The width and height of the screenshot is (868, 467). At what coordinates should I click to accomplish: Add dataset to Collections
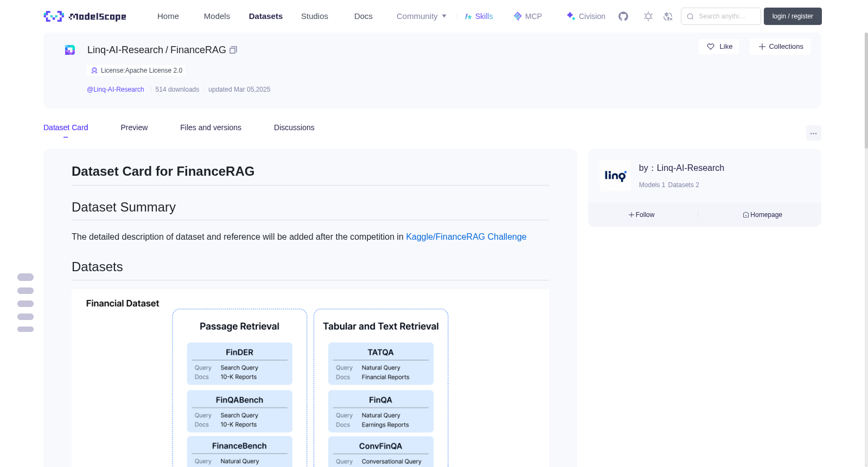[x=780, y=47]
